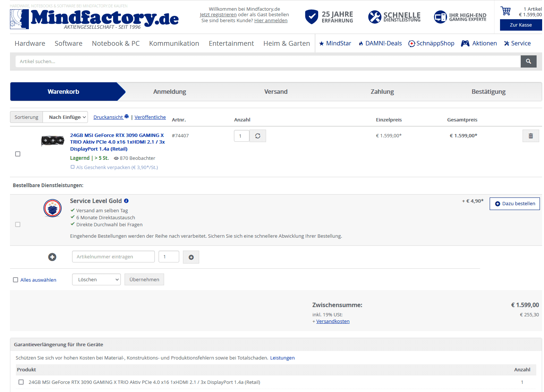Open the shopping cart icon
This screenshot has height=392, width=544.
(x=506, y=11)
